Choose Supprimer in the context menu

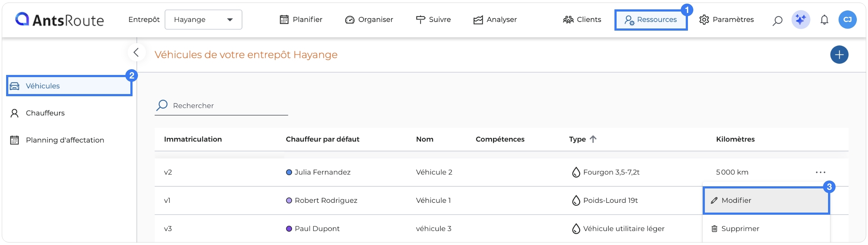click(766, 229)
